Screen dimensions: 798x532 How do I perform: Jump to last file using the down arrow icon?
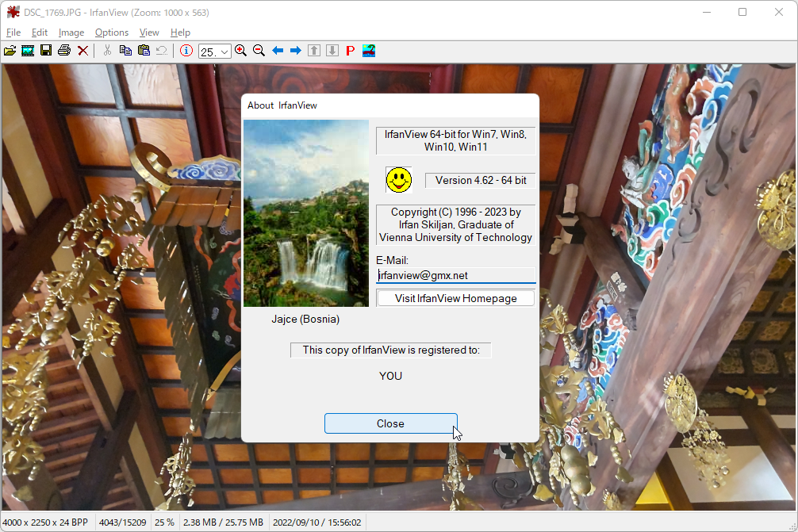[x=332, y=50]
